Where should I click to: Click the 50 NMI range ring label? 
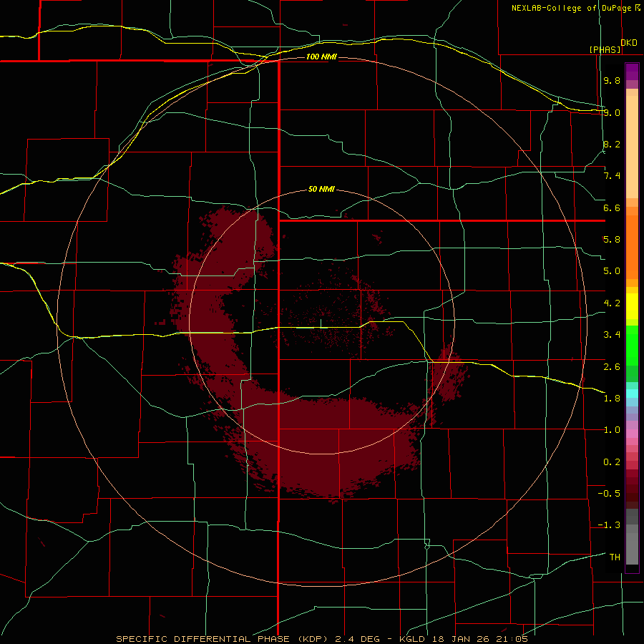tap(321, 189)
